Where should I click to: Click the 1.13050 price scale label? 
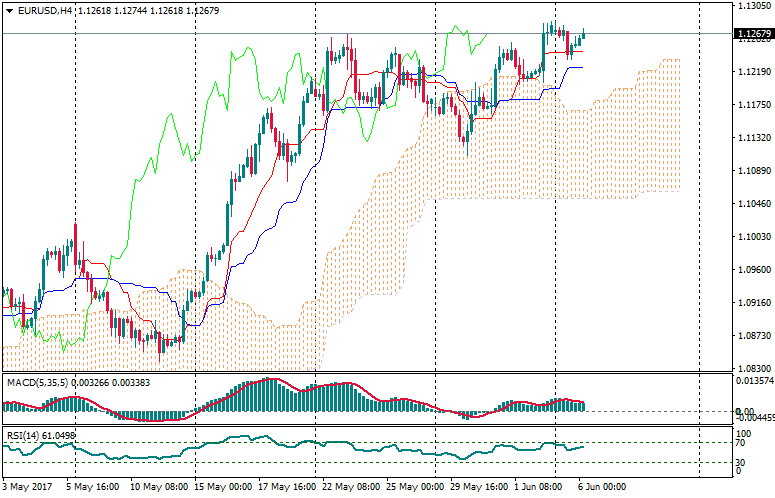(x=753, y=6)
